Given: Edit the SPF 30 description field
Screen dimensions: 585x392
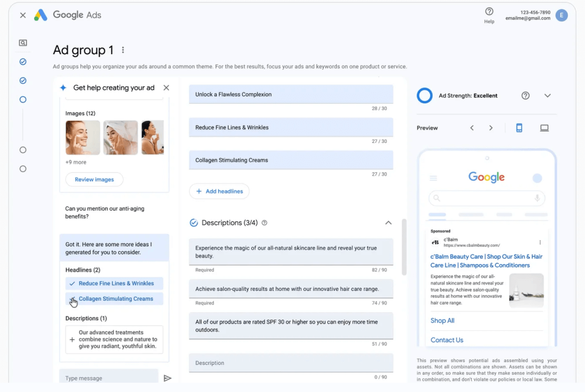Looking at the screenshot, I should [x=291, y=326].
